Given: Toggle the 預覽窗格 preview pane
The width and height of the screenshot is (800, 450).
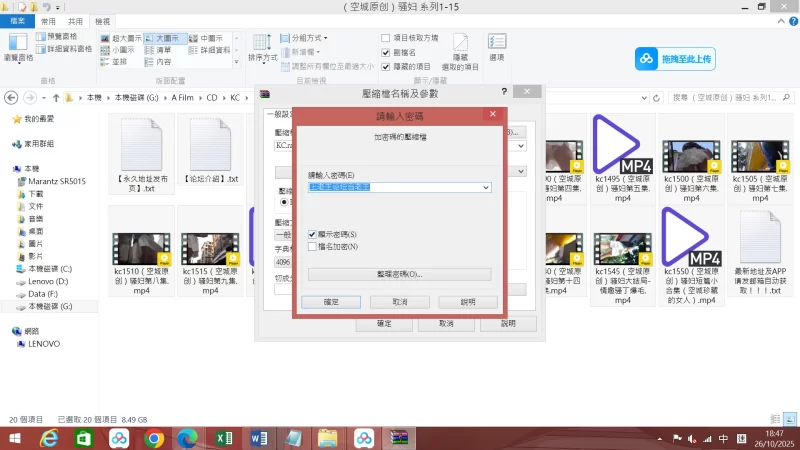Looking at the screenshot, I should click(57, 36).
